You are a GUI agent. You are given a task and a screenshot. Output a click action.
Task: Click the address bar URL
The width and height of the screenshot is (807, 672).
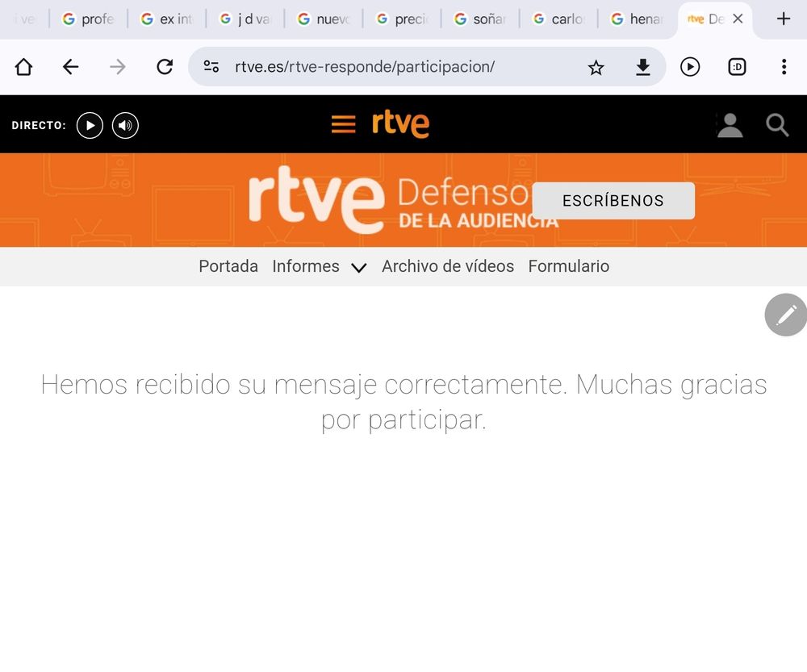click(365, 67)
